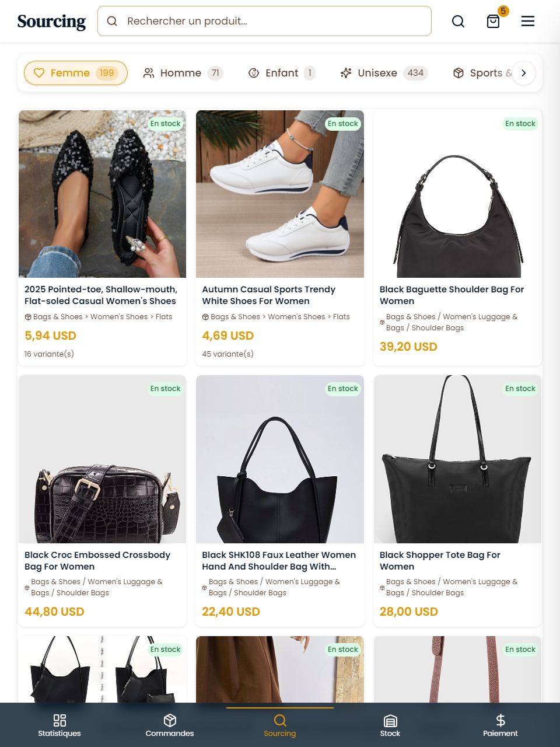Select the Femme category filter
Image resolution: width=560 pixels, height=747 pixels.
(76, 73)
